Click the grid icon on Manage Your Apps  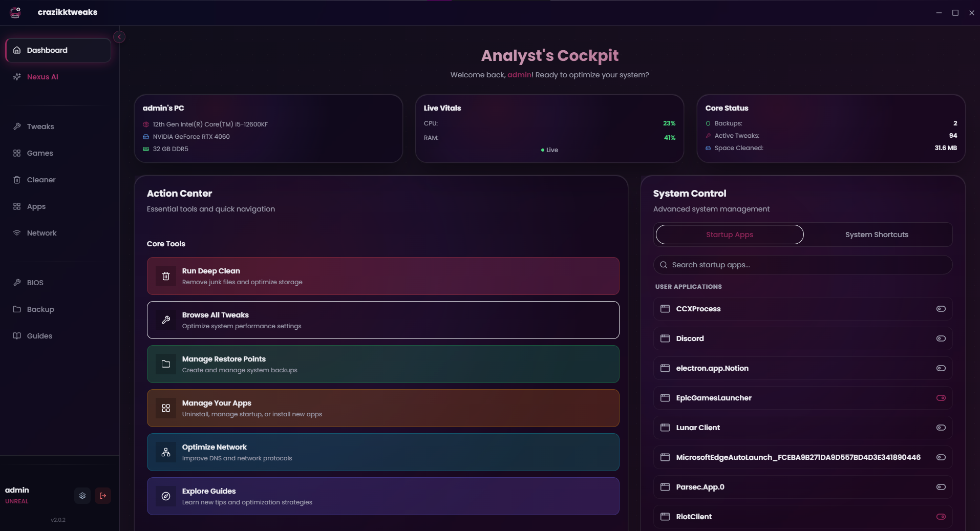click(166, 408)
